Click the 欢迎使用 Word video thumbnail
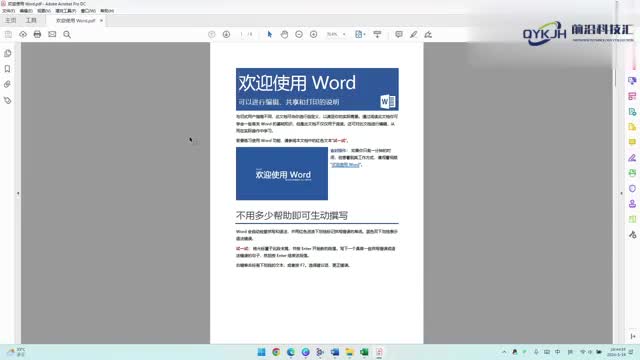The image size is (640, 360). 282,173
